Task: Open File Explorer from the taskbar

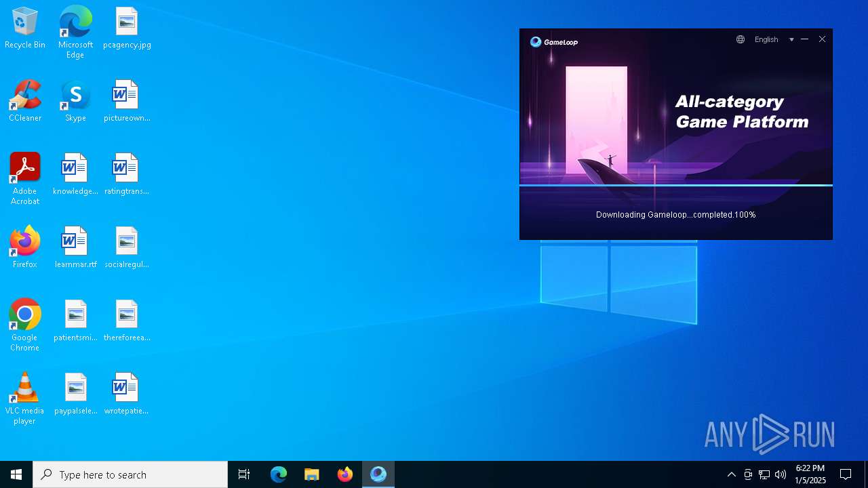Action: point(312,474)
